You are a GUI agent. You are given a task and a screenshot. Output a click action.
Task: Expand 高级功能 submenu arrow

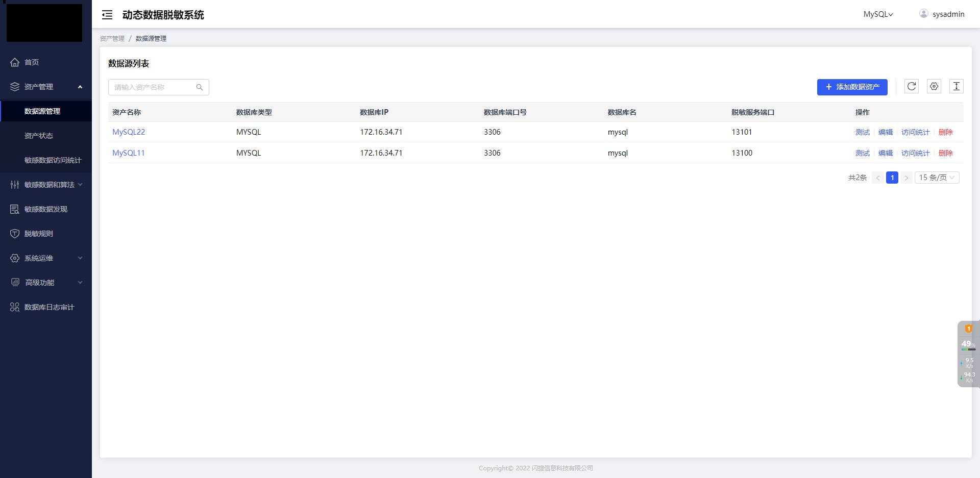pyautogui.click(x=80, y=283)
